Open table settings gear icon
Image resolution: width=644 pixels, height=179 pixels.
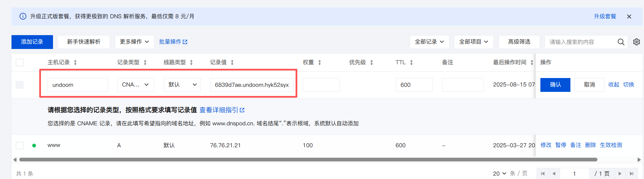pos(637,42)
